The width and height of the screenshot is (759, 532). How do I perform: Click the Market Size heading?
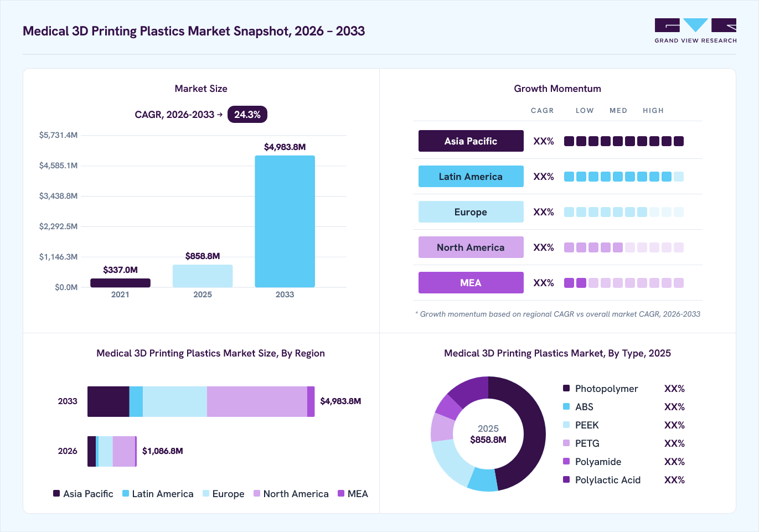click(x=201, y=89)
